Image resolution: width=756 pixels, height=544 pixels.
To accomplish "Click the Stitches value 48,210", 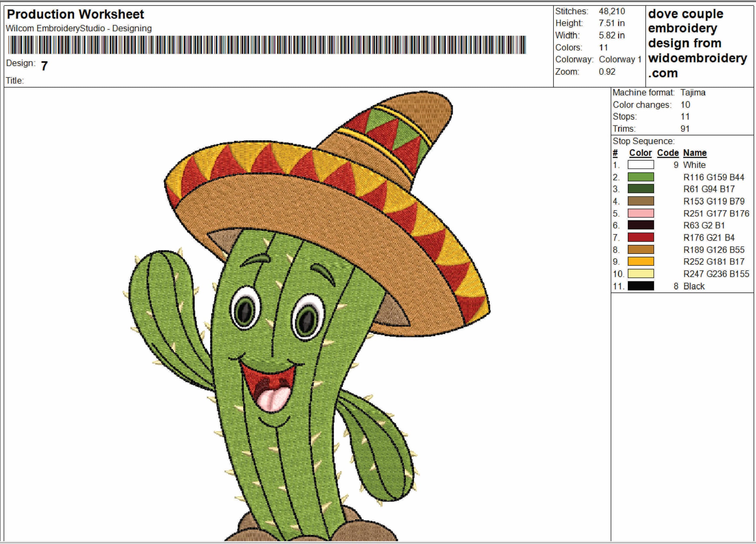I will pyautogui.click(x=612, y=11).
